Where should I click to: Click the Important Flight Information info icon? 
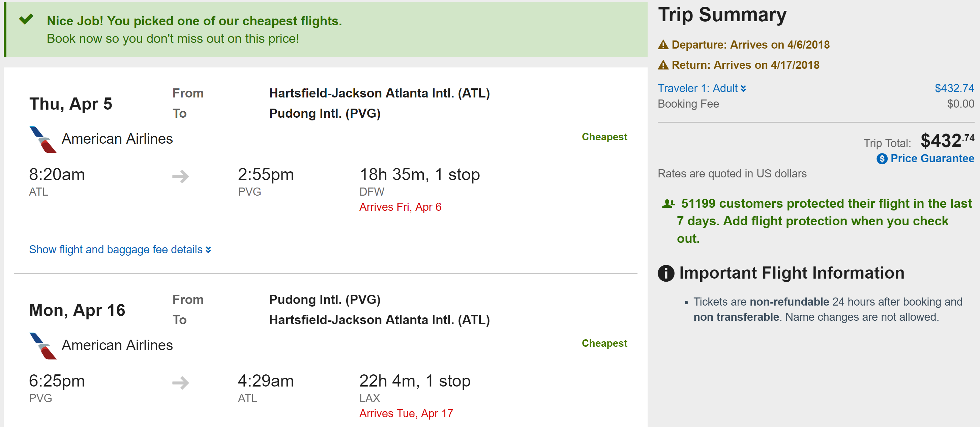[x=666, y=273]
